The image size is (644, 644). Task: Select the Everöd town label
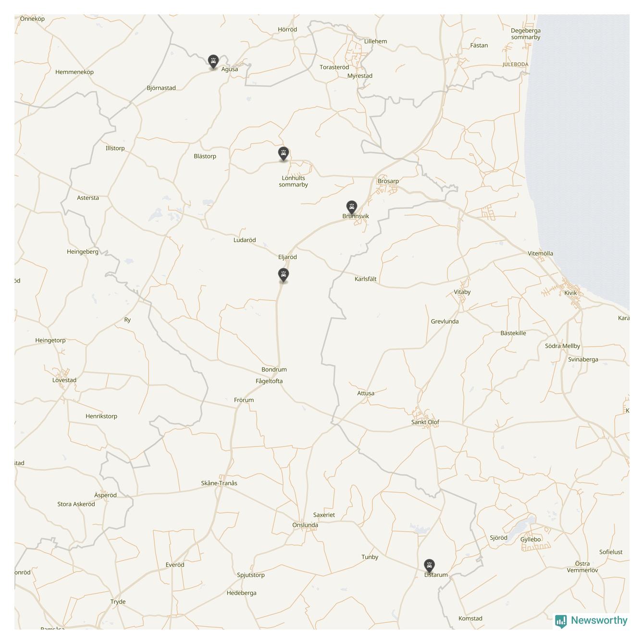tap(175, 565)
